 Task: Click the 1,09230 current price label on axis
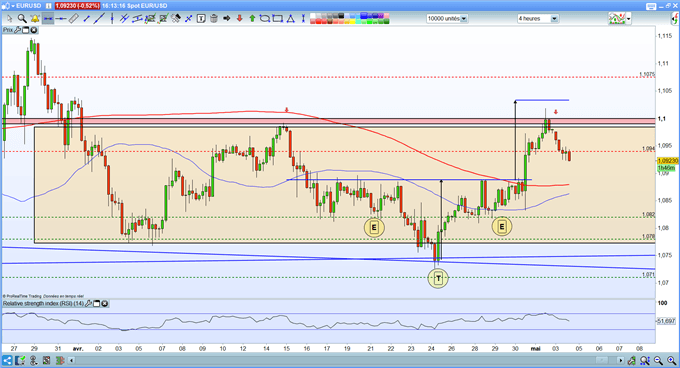click(x=668, y=160)
